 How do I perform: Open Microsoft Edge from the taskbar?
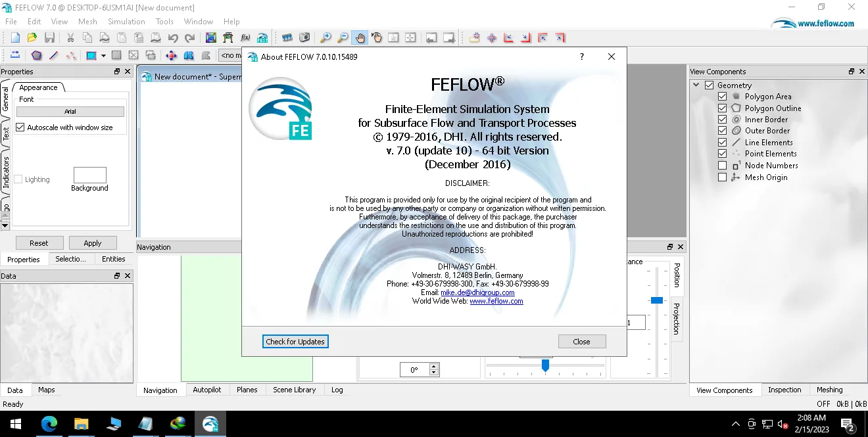click(49, 424)
